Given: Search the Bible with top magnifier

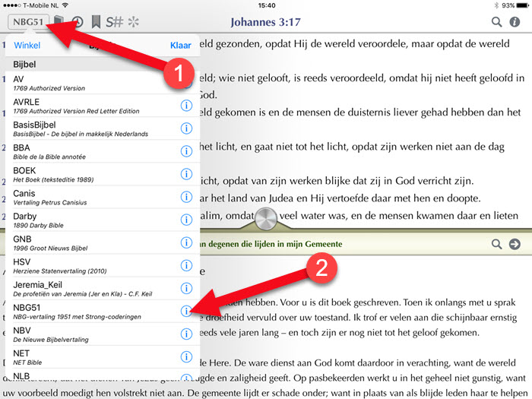Looking at the screenshot, I should [497, 22].
